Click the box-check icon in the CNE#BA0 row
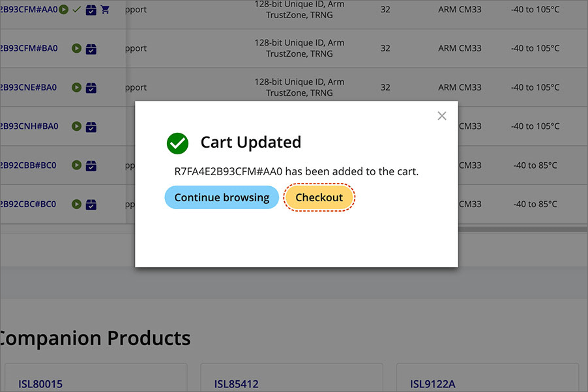Screen dimensions: 588x392 [x=91, y=88]
